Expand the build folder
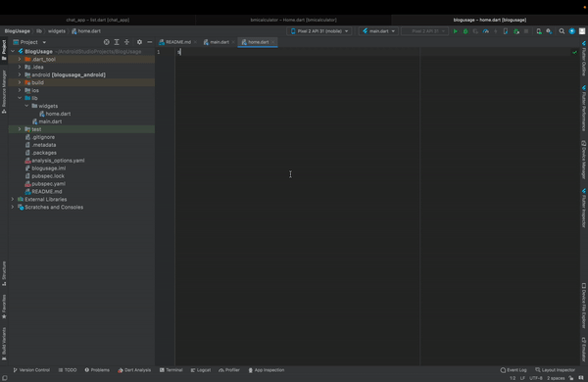The width and height of the screenshot is (588, 382). (x=20, y=82)
